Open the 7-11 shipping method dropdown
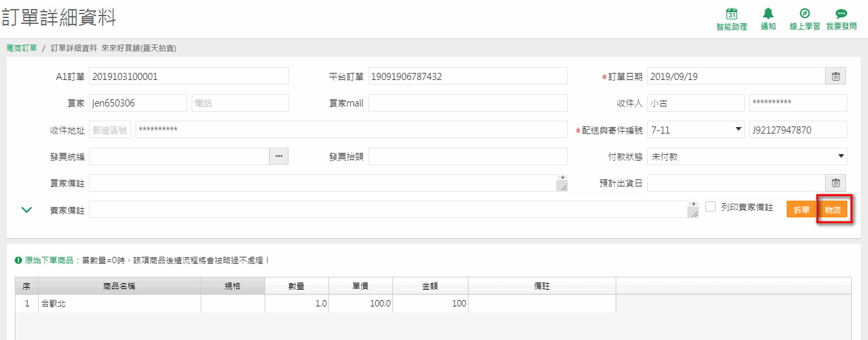The image size is (868, 340). [x=696, y=130]
